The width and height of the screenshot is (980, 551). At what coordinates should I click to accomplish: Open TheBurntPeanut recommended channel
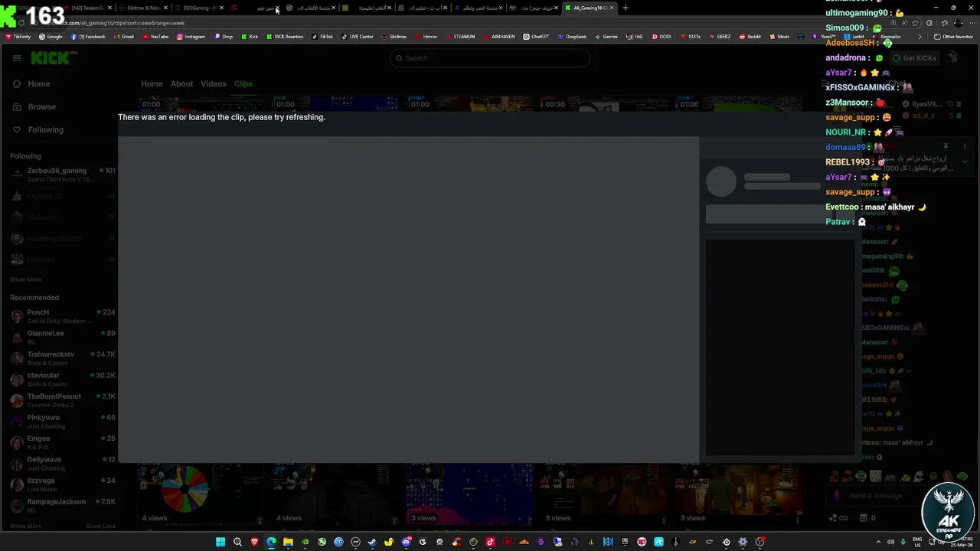(x=61, y=400)
